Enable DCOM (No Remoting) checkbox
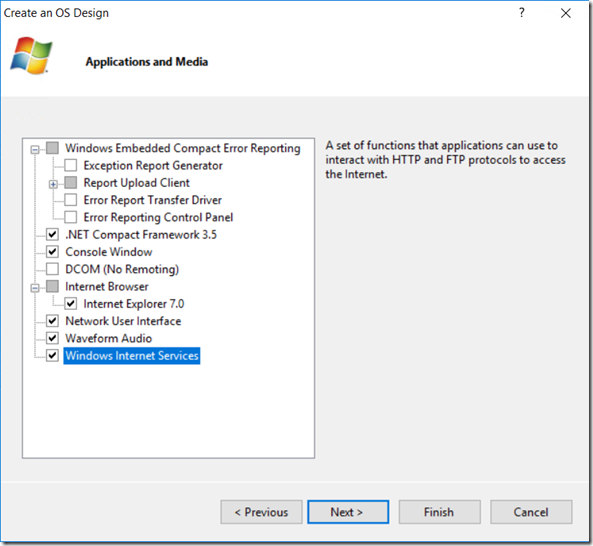This screenshot has width=593, height=546. [52, 269]
